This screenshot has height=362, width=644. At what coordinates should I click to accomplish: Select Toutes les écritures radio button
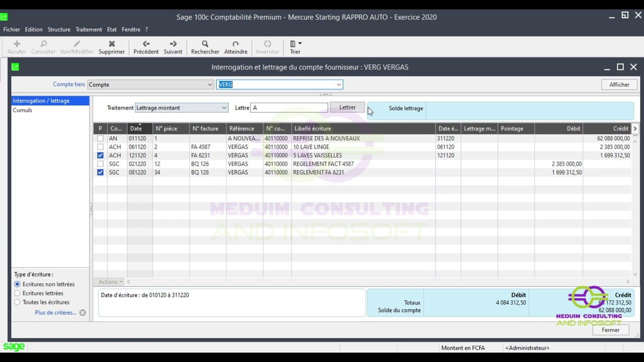click(x=17, y=302)
